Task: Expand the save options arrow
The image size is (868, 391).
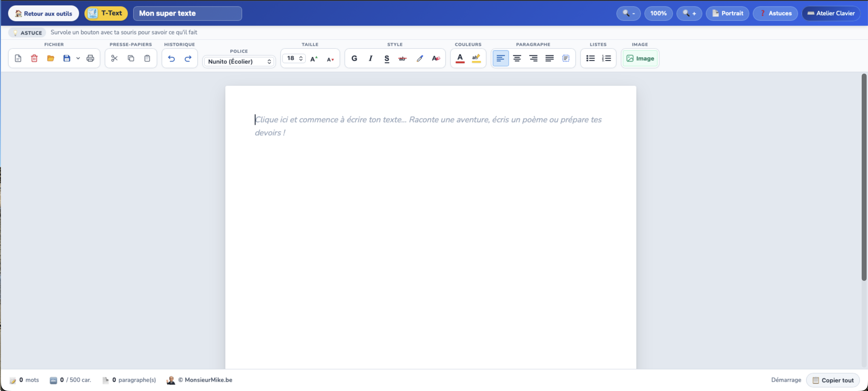Action: tap(78, 58)
